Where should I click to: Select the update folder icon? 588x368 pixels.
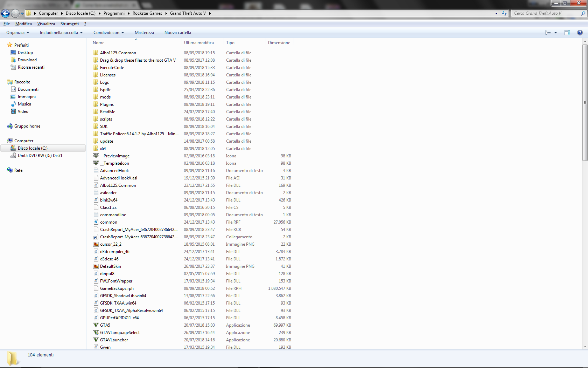pyautogui.click(x=96, y=141)
